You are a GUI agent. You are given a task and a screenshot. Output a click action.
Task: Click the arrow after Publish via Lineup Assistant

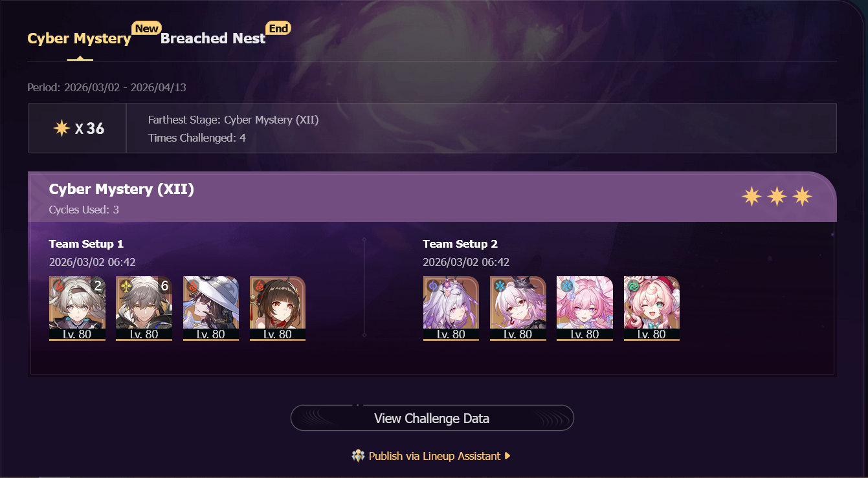pyautogui.click(x=507, y=456)
